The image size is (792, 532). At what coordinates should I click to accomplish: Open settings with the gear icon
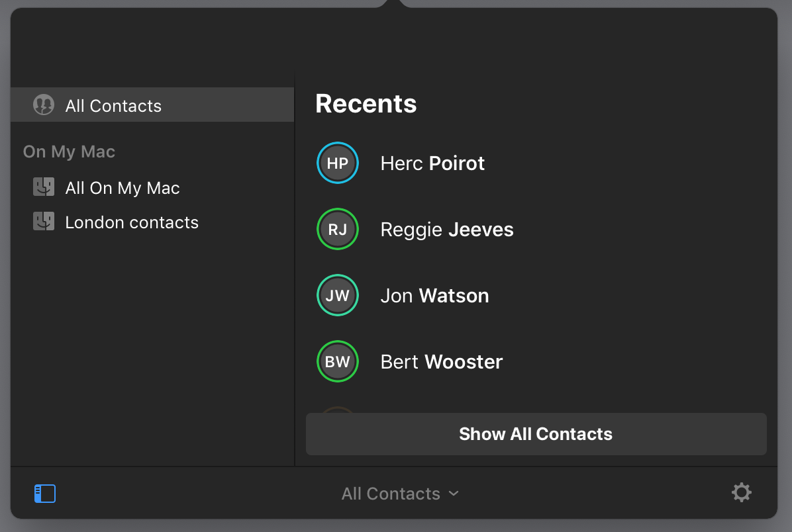(x=742, y=492)
